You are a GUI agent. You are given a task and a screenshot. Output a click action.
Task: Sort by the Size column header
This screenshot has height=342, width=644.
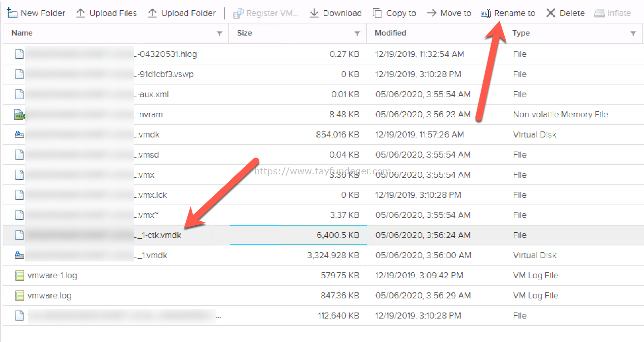(244, 33)
